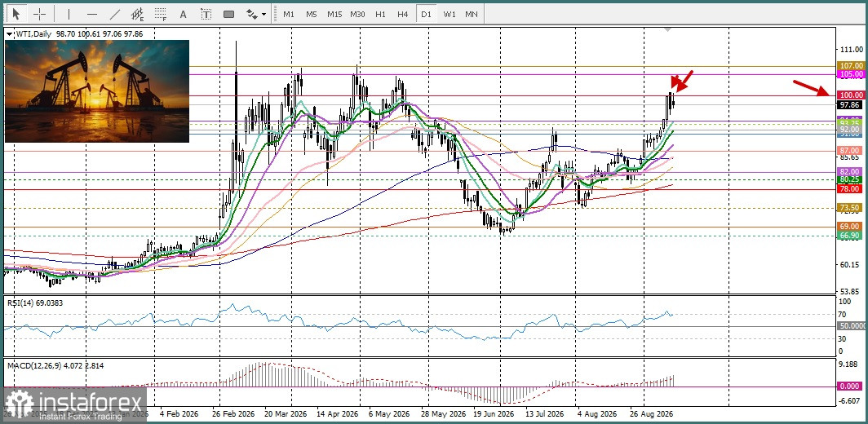The height and width of the screenshot is (424, 868).
Task: Select the Arrows objects tool
Action: (252, 14)
